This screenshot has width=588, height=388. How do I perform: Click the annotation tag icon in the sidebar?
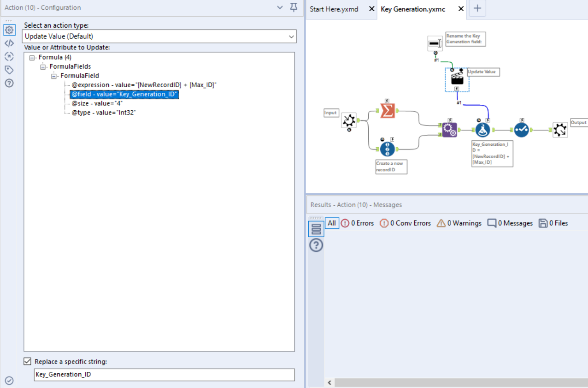click(10, 70)
